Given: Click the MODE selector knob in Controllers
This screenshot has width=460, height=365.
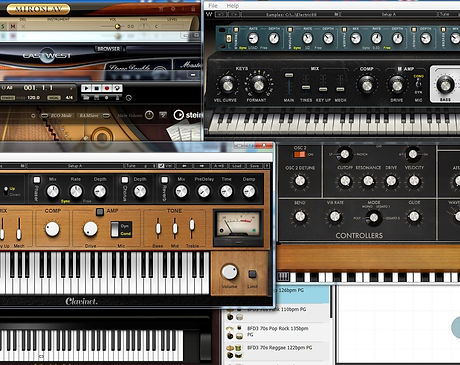Looking at the screenshot, I should click(x=374, y=217).
